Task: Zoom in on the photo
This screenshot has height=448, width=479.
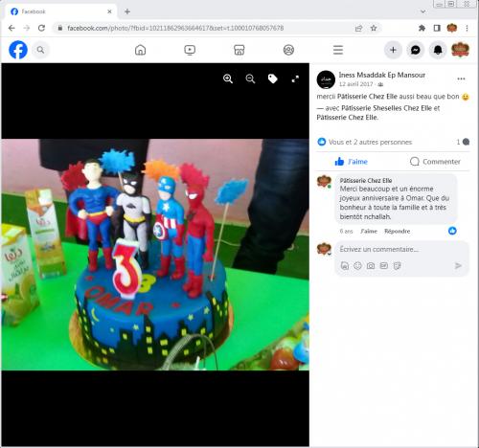Action: tap(228, 78)
